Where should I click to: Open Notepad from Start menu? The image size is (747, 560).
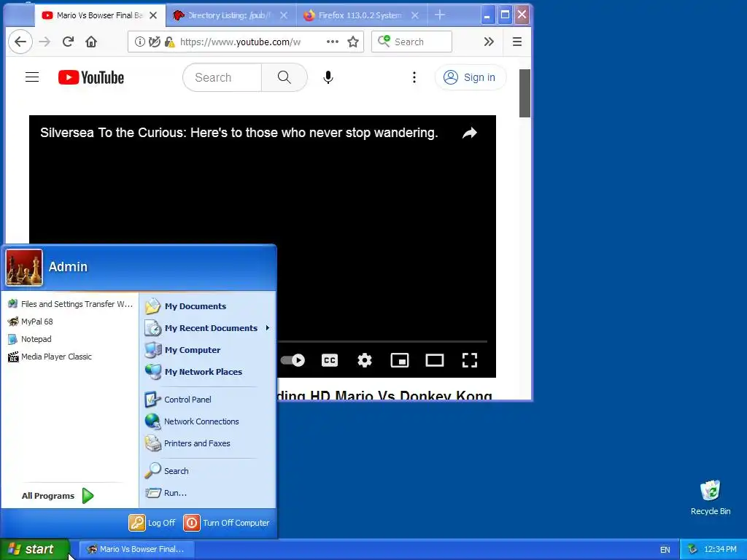click(x=29, y=339)
